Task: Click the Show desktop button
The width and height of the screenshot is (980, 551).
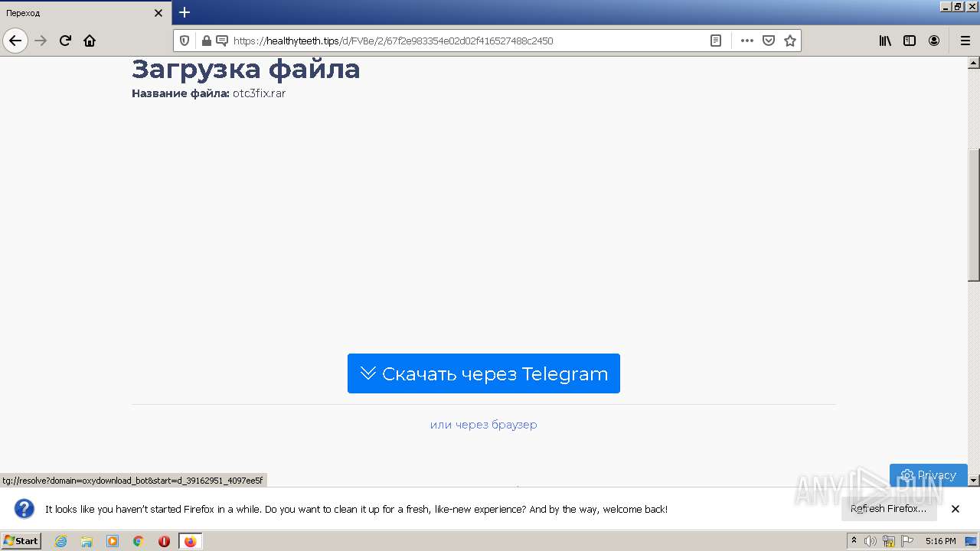Action: click(971, 541)
